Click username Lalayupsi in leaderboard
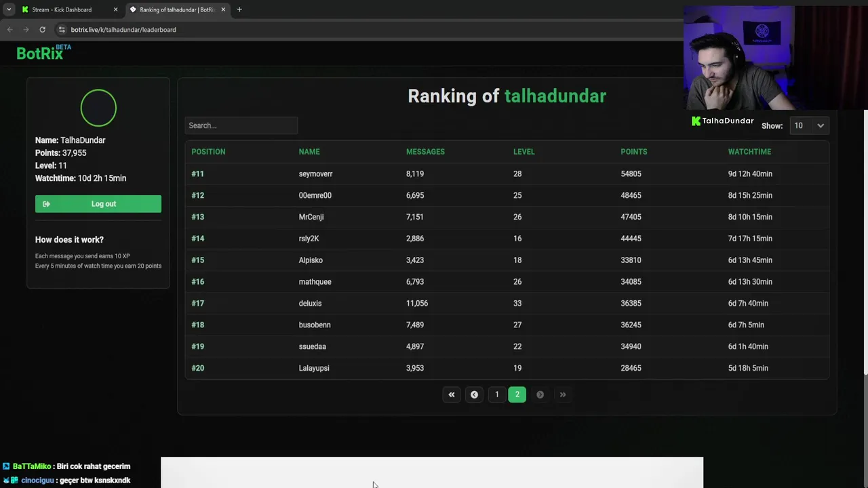 [x=314, y=368]
